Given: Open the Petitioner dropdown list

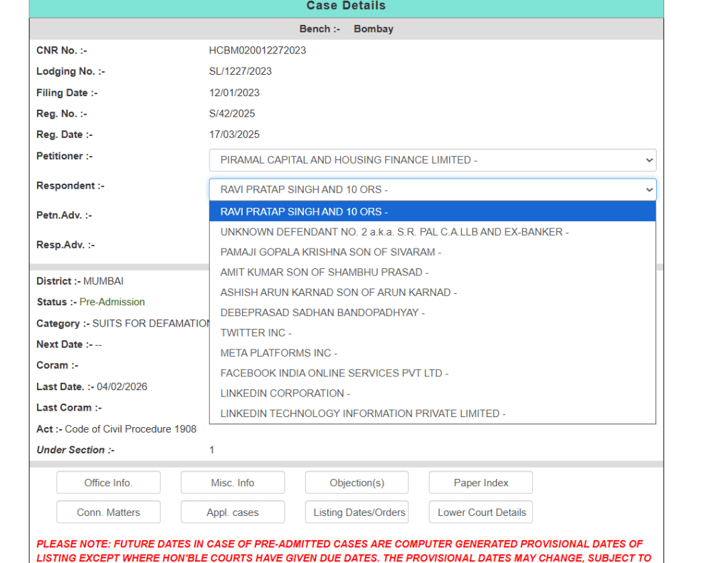Looking at the screenshot, I should (x=432, y=160).
